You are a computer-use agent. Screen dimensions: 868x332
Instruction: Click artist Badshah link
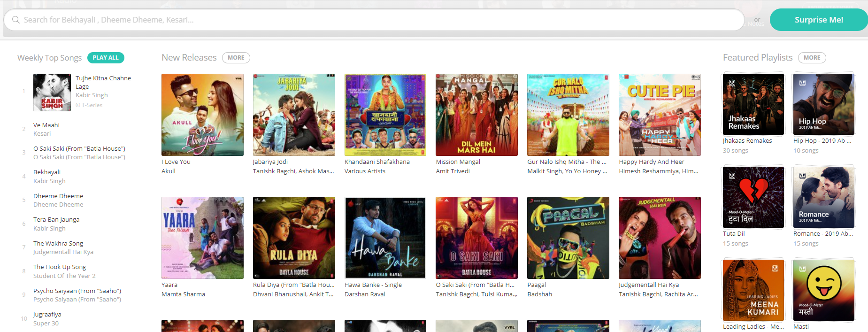[x=539, y=294]
